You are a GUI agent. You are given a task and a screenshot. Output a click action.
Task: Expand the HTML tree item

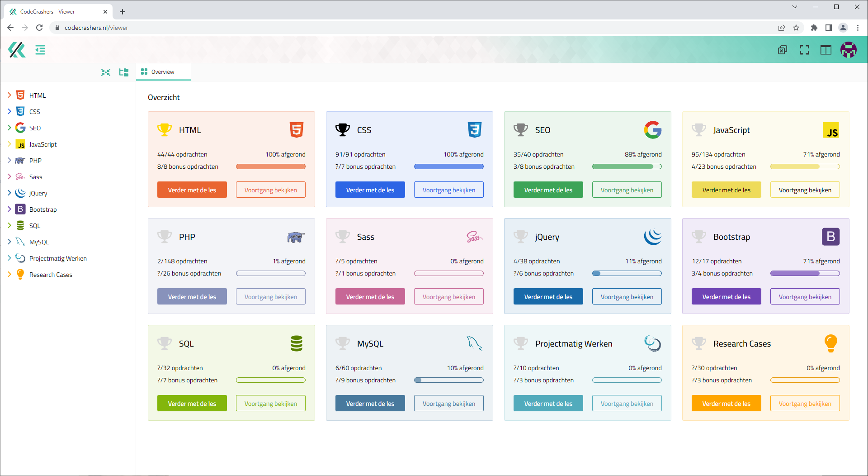point(9,95)
